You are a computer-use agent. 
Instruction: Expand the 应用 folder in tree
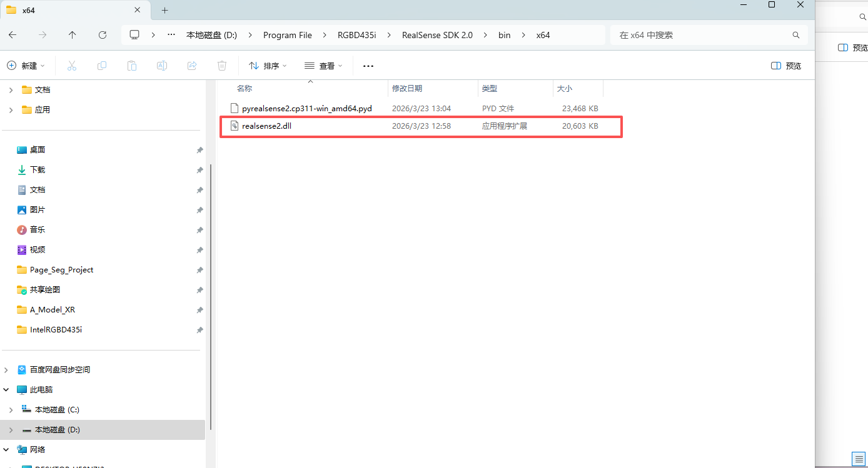[x=11, y=110]
